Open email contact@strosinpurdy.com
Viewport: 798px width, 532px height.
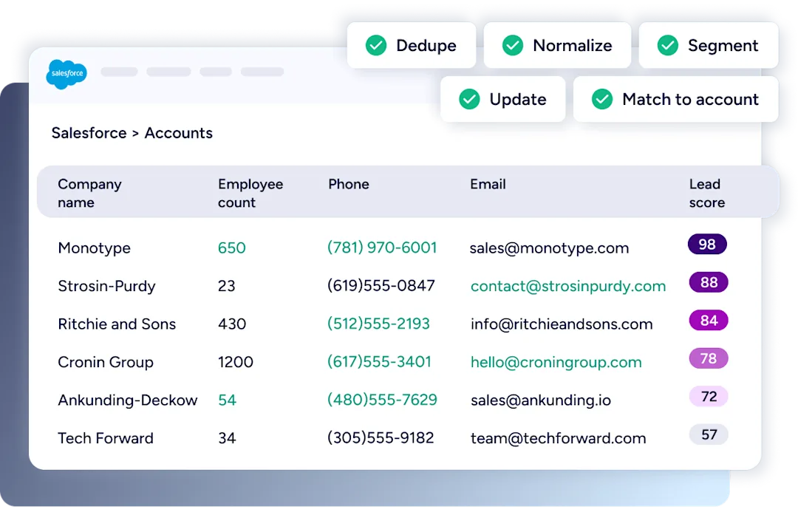tap(568, 286)
